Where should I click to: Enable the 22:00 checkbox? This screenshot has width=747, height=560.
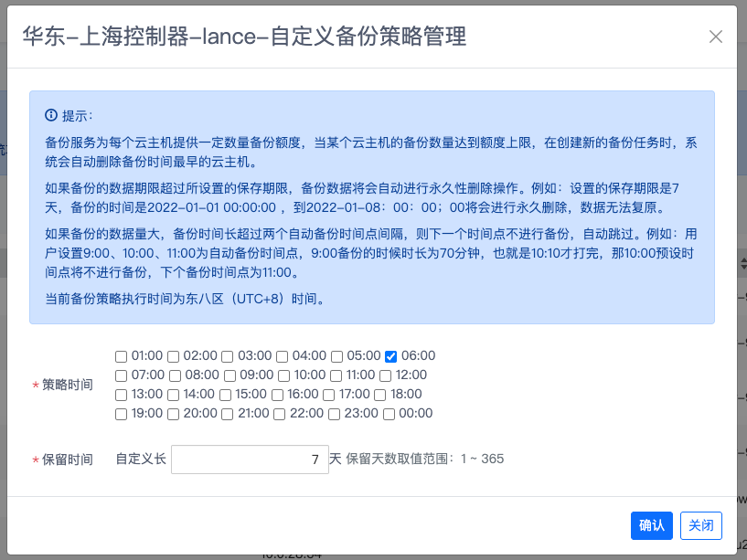282,414
